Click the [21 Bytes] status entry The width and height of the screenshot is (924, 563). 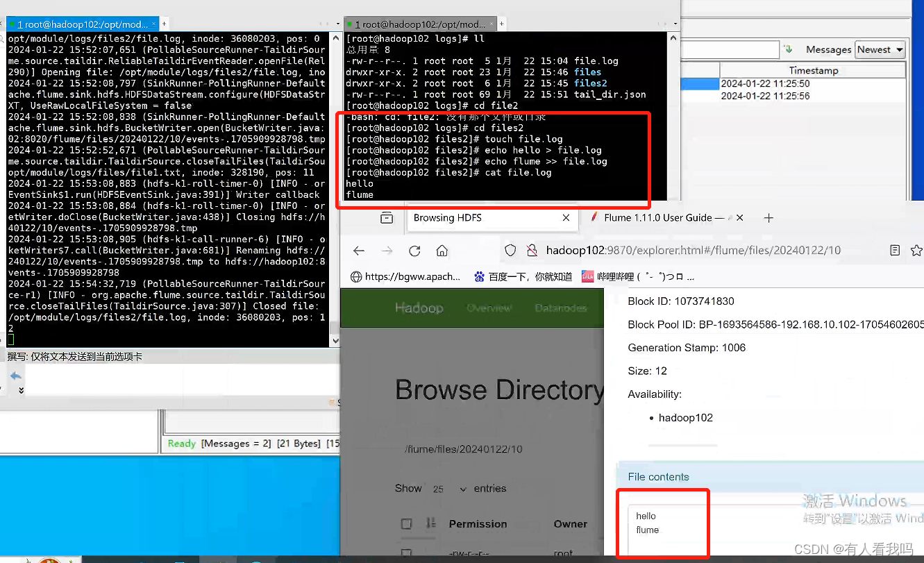[x=299, y=444]
